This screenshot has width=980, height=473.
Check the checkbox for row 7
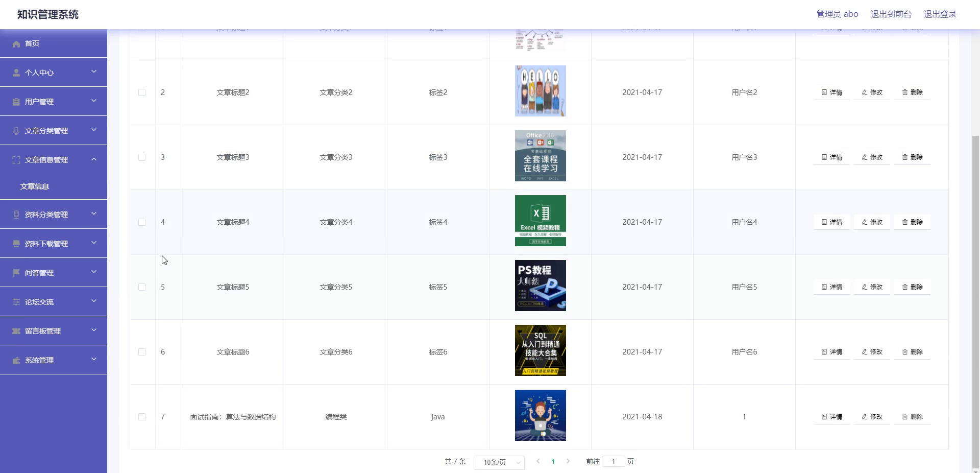pyautogui.click(x=142, y=417)
